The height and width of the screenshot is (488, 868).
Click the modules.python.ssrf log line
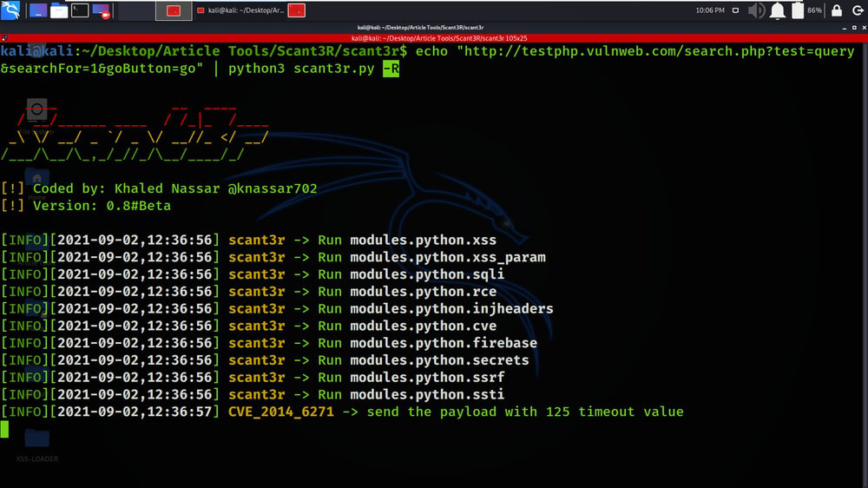253,377
